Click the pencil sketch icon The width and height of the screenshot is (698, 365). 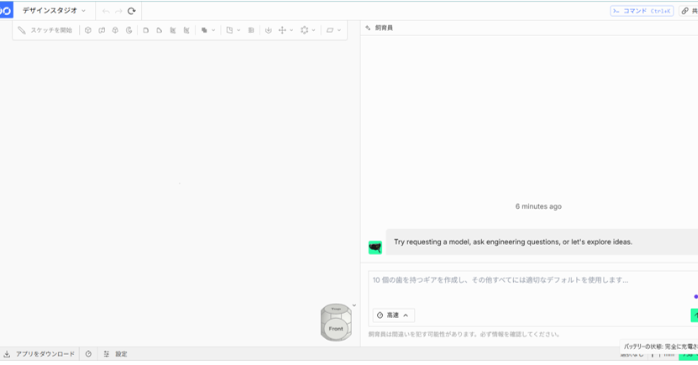[21, 30]
